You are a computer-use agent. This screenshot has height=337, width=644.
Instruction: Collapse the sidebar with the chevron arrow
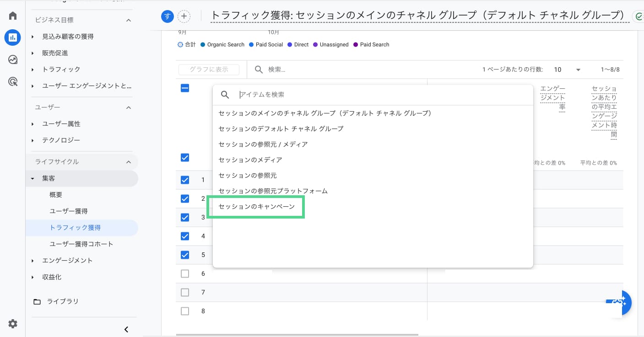coord(126,329)
